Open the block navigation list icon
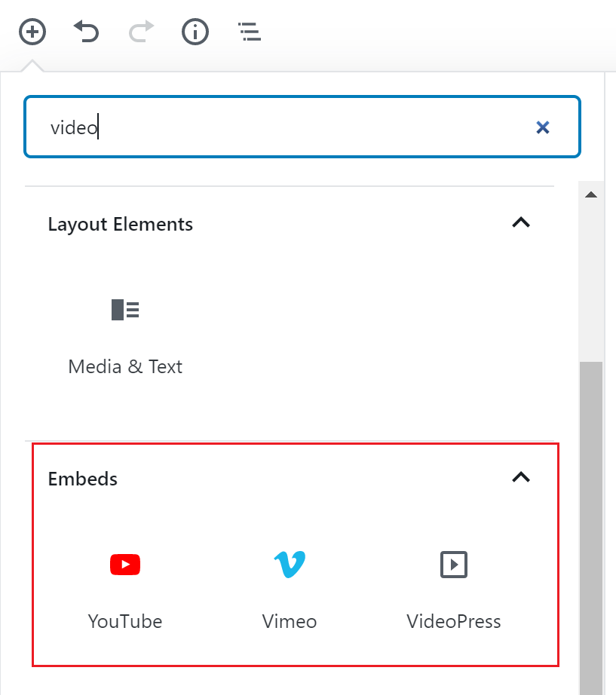This screenshot has height=695, width=616. pos(250,32)
